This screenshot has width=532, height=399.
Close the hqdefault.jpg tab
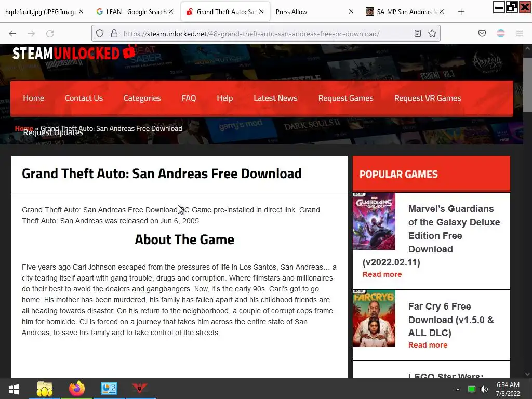81,11
